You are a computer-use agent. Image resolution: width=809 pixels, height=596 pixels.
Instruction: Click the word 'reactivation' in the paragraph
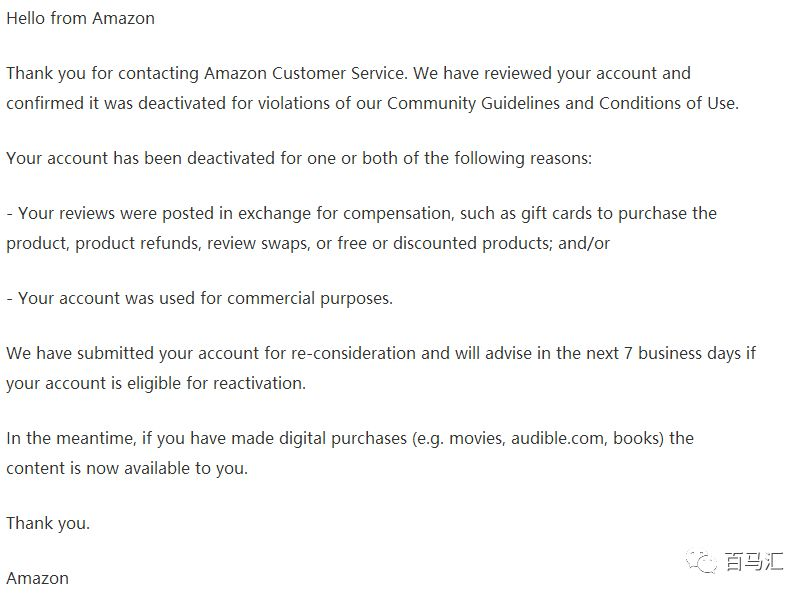259,383
